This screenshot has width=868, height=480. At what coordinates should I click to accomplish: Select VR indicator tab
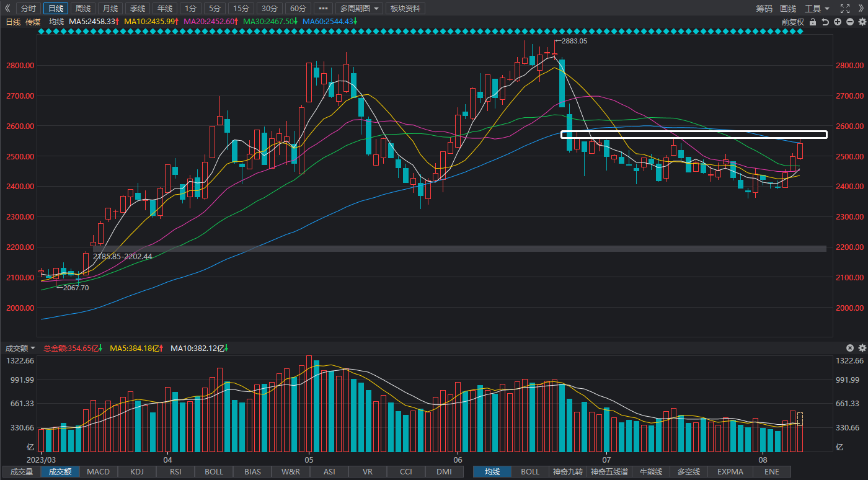pos(368,472)
